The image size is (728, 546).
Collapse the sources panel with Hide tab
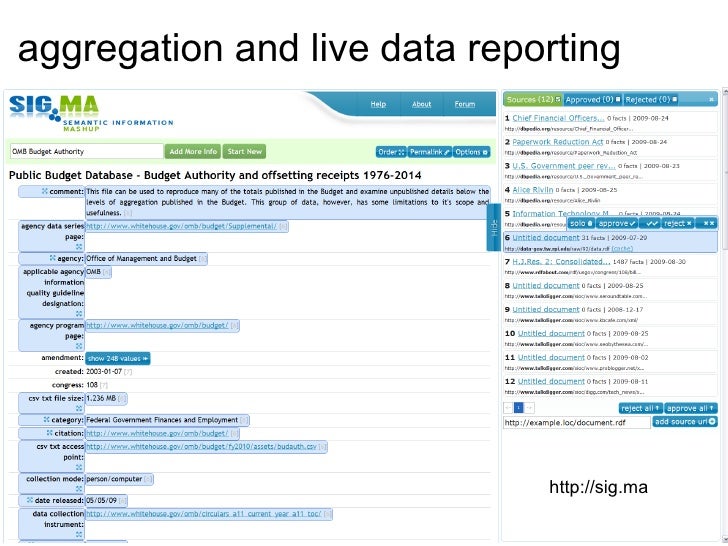[x=494, y=227]
